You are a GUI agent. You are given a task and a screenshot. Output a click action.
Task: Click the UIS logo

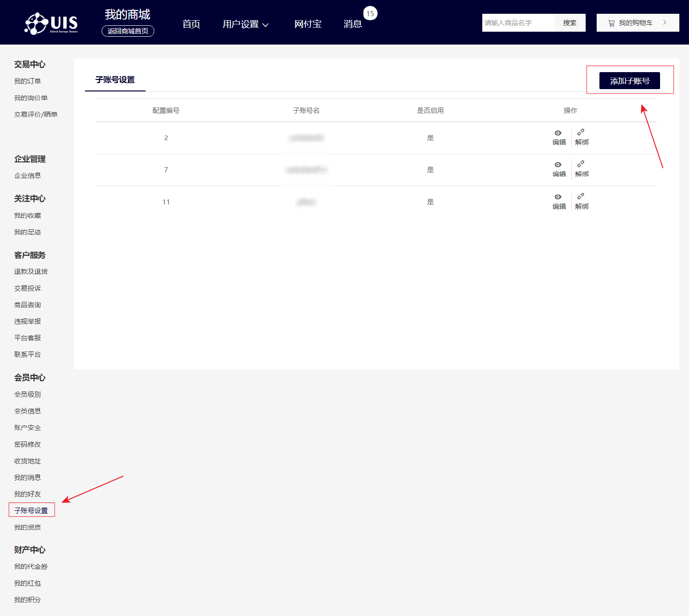pyautogui.click(x=51, y=23)
